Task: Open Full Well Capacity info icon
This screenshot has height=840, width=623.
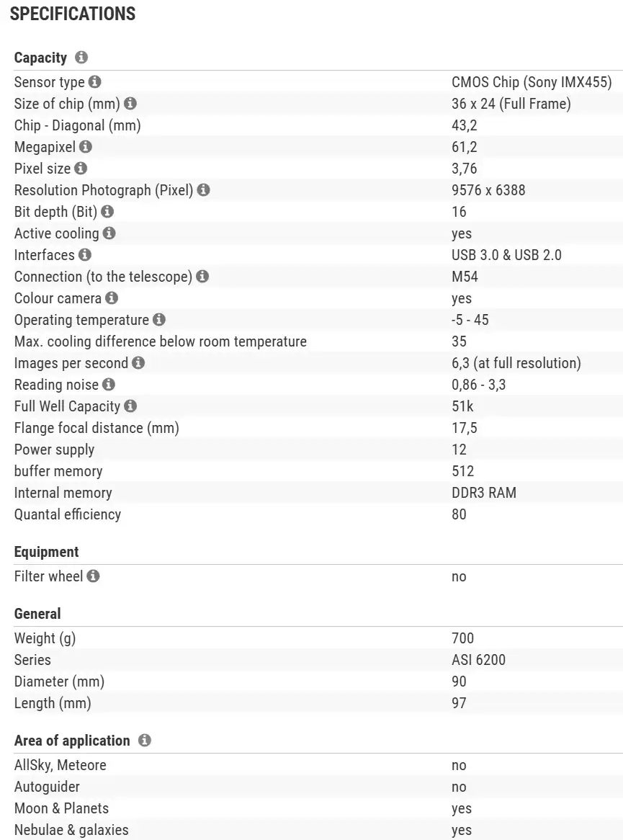Action: (x=130, y=406)
